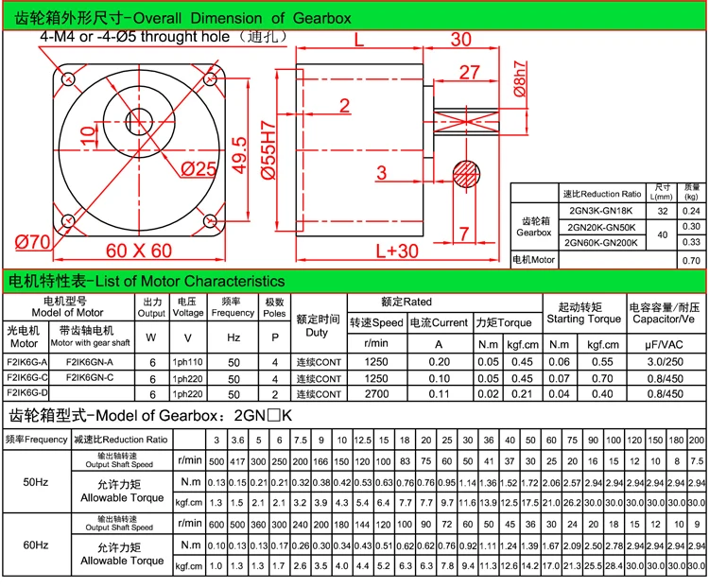
Task: Select the '60 X 60' dimension label
Action: coord(139,251)
